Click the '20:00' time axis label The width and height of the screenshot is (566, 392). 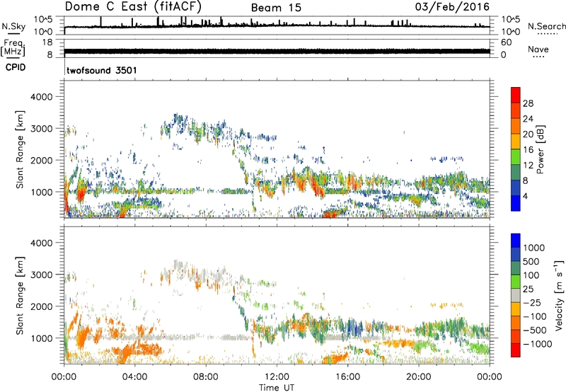pos(419,377)
